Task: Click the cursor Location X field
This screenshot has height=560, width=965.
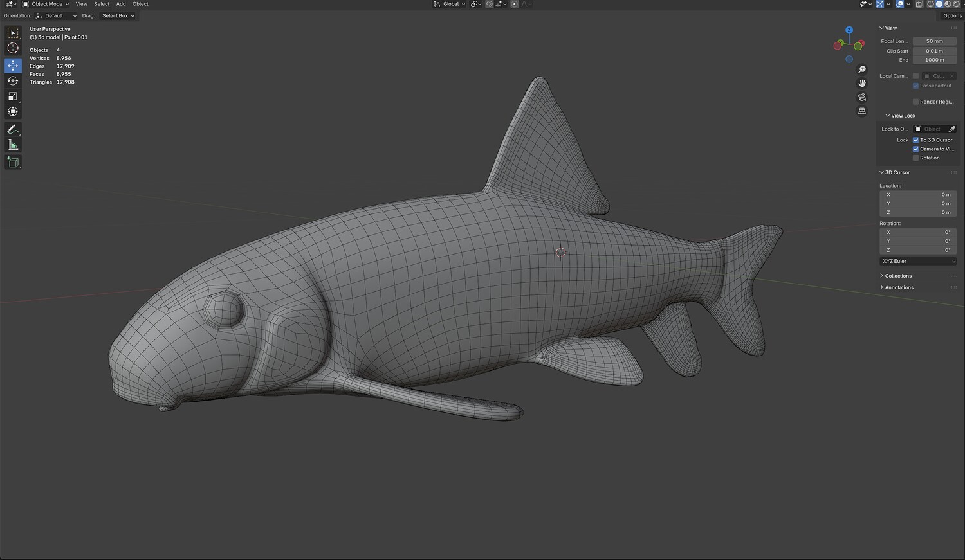Action: 918,194
